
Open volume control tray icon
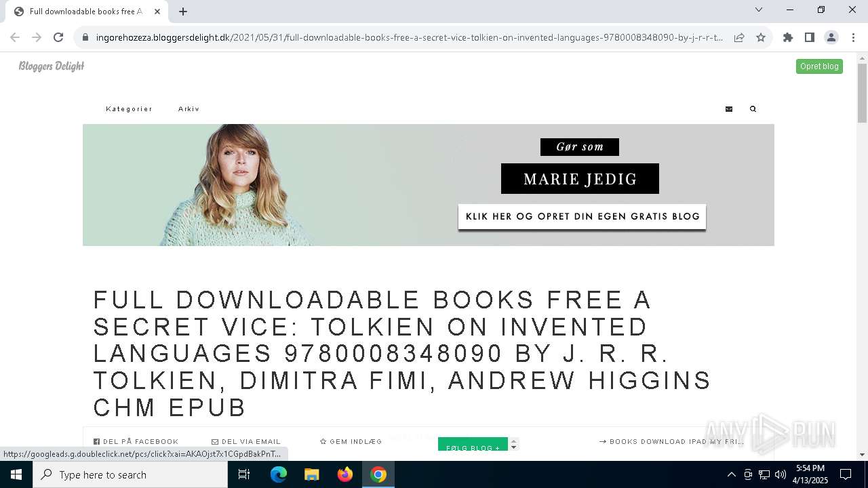[781, 474]
